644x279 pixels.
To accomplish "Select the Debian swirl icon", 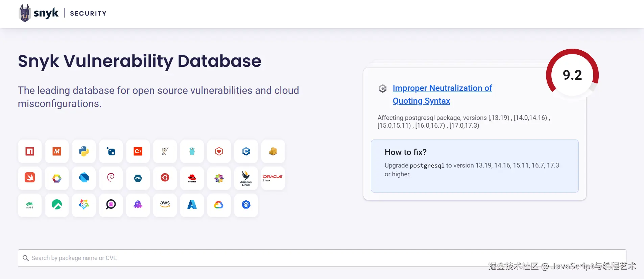I will tap(111, 178).
